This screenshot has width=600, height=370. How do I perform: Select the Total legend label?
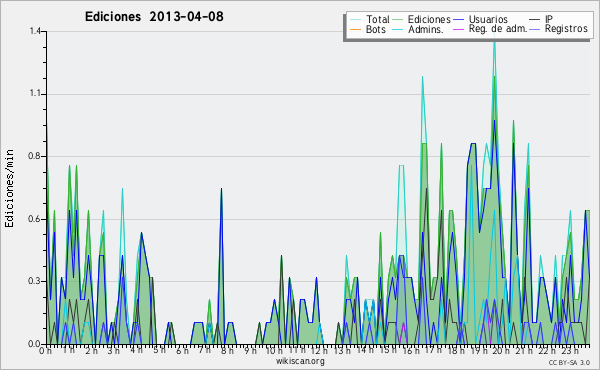tap(378, 19)
